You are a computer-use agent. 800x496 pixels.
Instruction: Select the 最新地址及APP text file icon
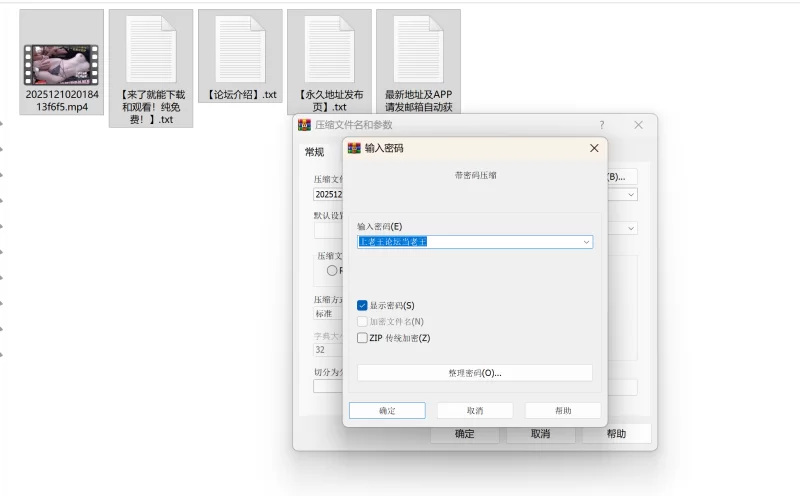(x=418, y=49)
